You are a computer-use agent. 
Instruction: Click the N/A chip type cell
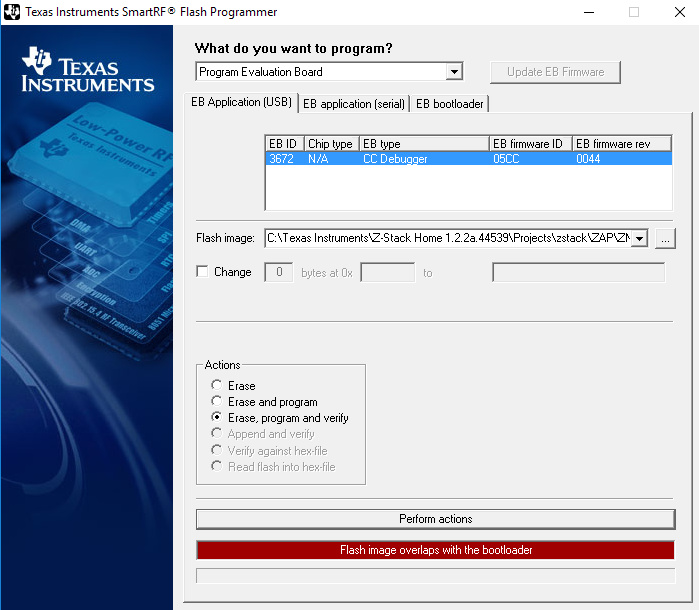318,159
